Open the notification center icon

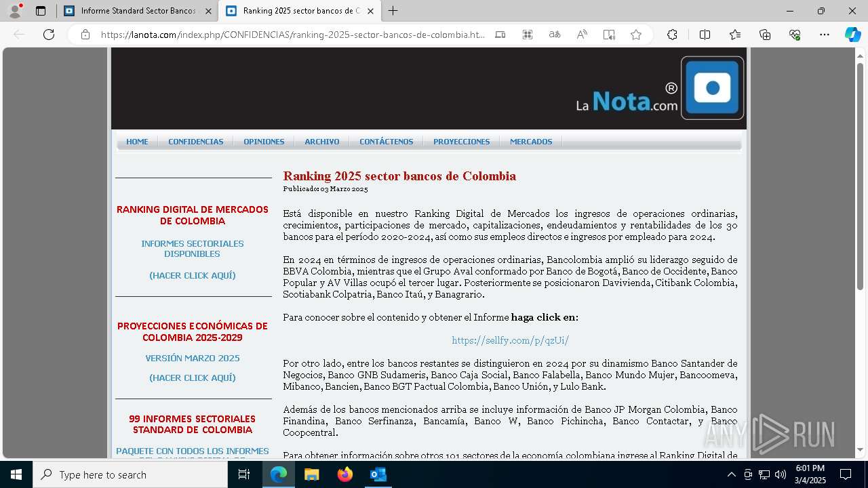click(x=846, y=474)
